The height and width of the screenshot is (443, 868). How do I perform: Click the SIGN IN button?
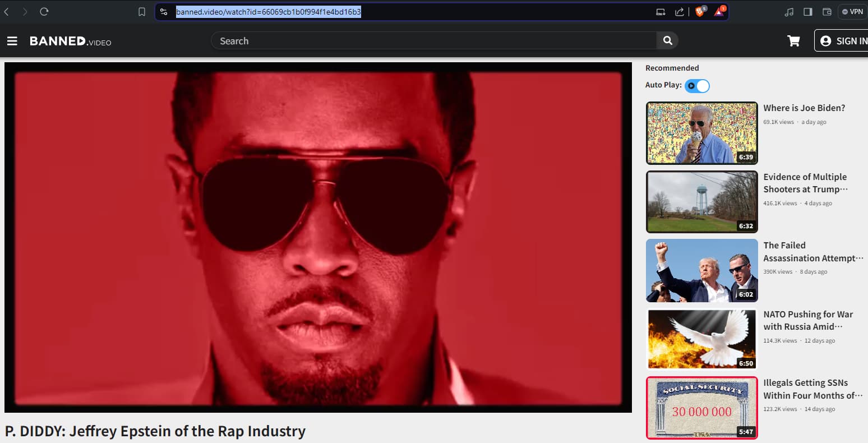841,41
